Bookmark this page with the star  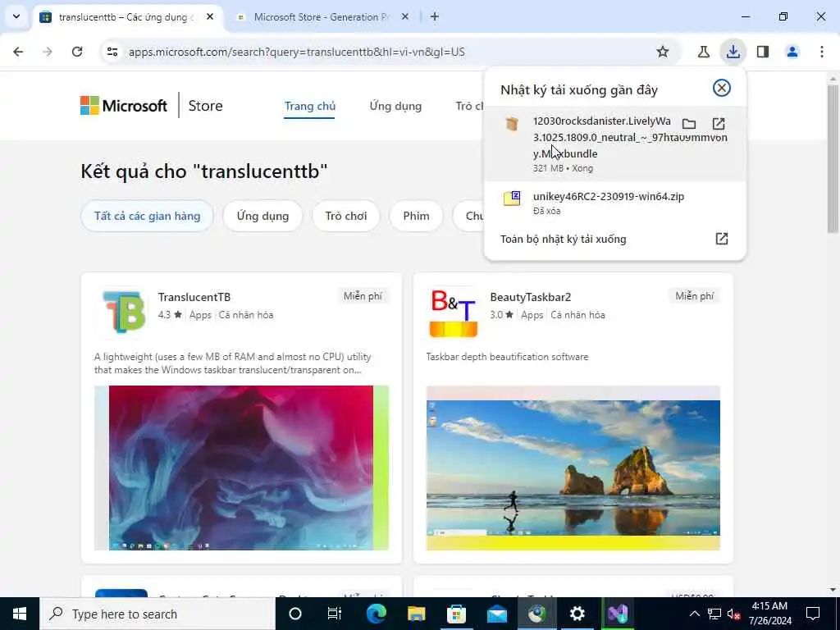click(x=663, y=52)
